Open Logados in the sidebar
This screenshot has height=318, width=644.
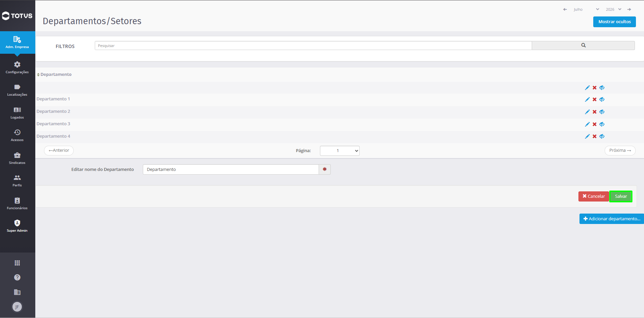coord(17,113)
